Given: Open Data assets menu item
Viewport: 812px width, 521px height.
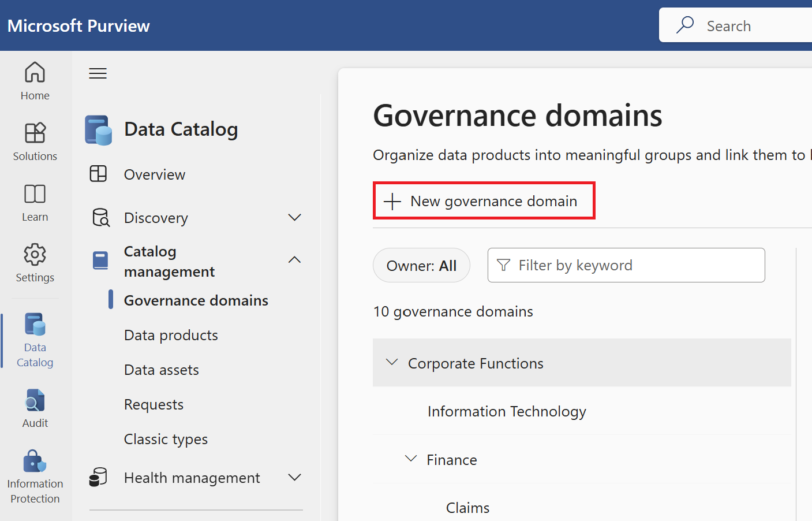Looking at the screenshot, I should click(x=162, y=370).
